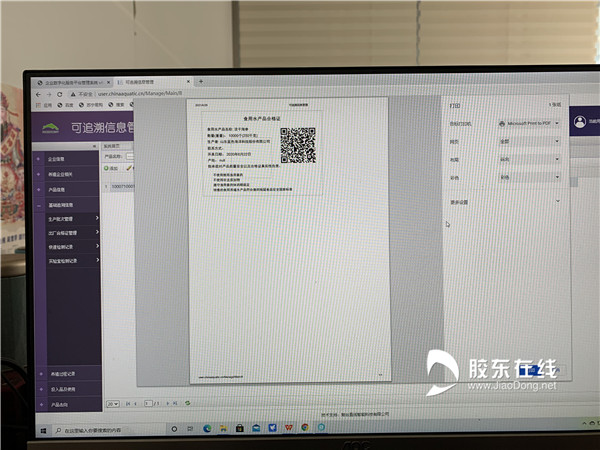
Task: Close the first browser tab
Action: click(108, 82)
